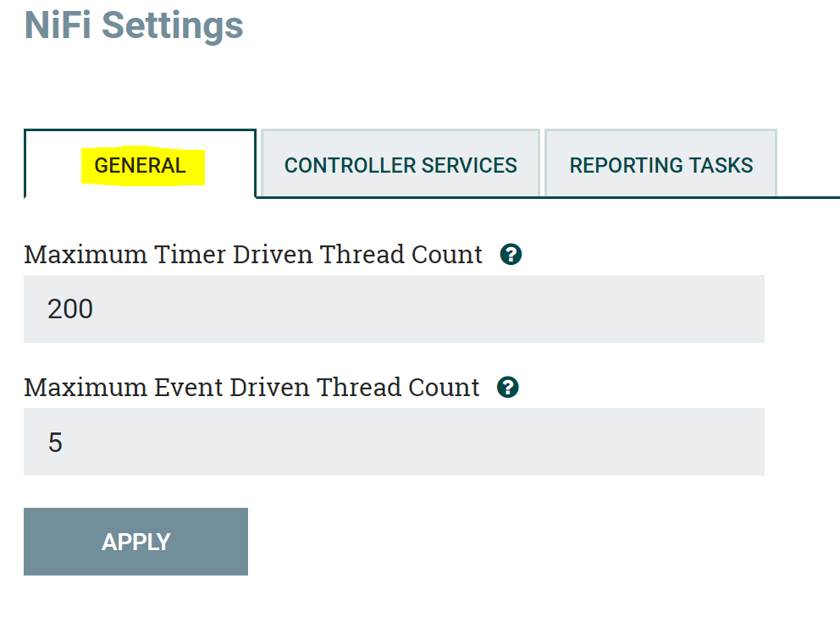Open the Reporting Tasks tab
Viewport: 840px width, 639px height.
pyautogui.click(x=660, y=165)
